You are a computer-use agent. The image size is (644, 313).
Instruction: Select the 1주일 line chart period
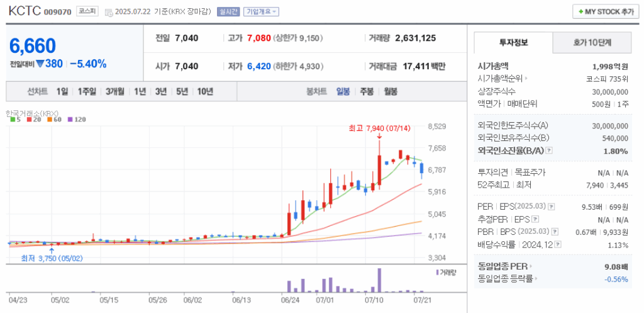pyautogui.click(x=87, y=91)
